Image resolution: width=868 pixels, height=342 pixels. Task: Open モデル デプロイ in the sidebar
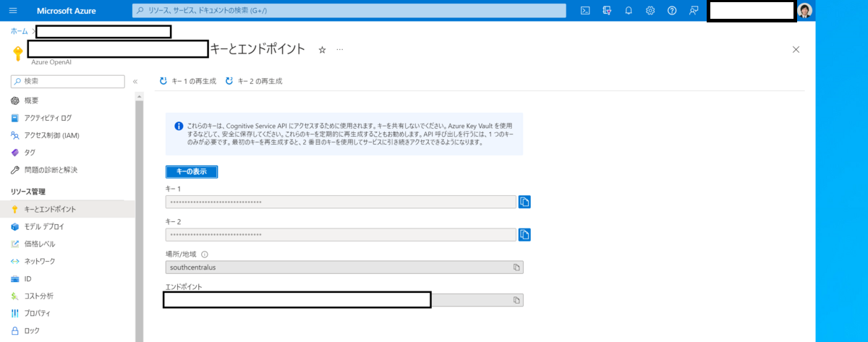click(x=67, y=226)
